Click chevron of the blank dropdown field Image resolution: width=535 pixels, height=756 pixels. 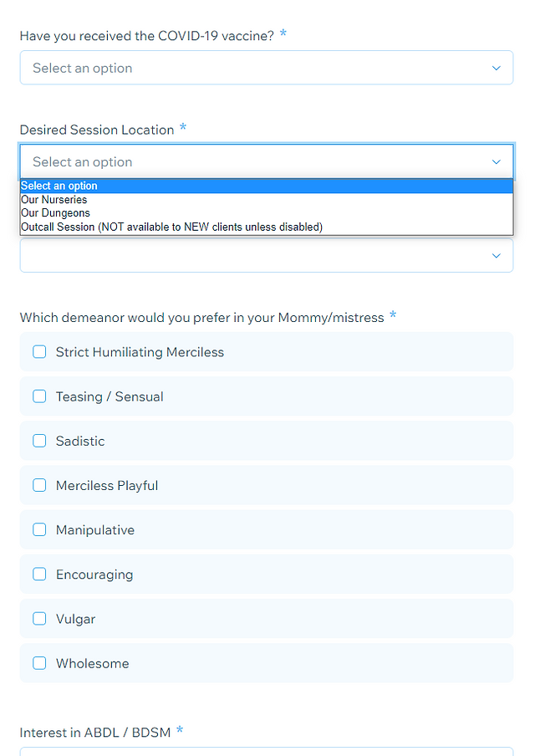(496, 256)
